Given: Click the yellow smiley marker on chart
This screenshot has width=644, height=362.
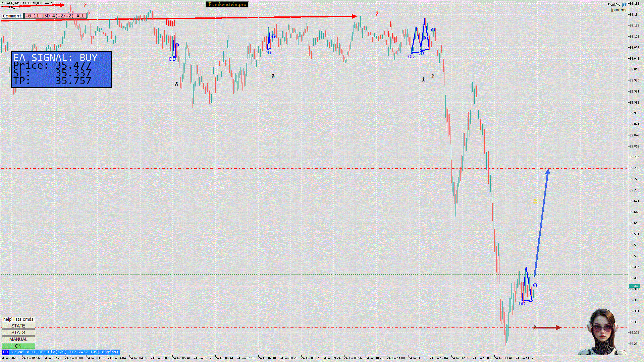Looking at the screenshot, I should [x=535, y=201].
